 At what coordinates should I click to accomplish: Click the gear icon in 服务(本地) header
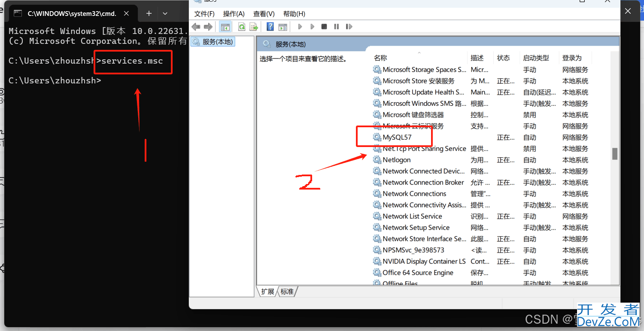(267, 44)
